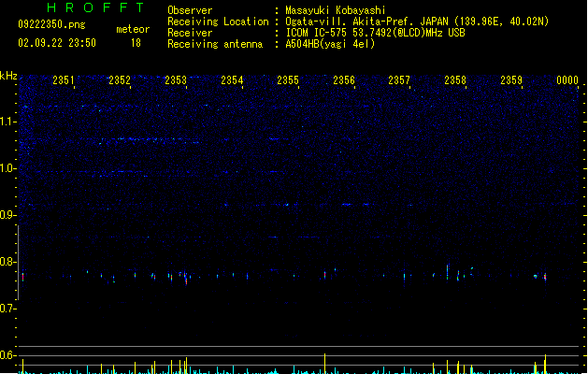Click the 2354 time marker
The image size is (588, 374).
(x=232, y=80)
